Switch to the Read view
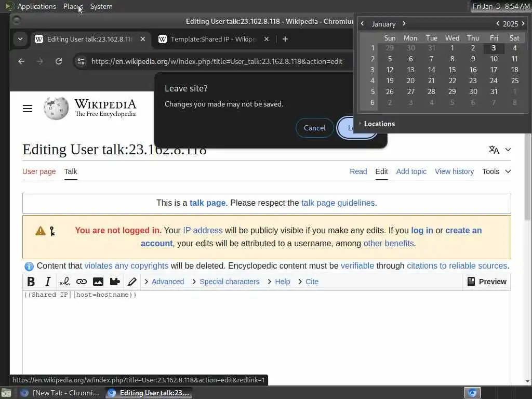Viewport: 532px width, 399px height. click(358, 171)
